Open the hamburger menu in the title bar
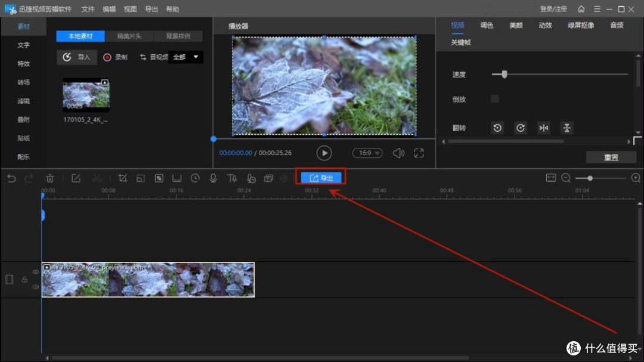The width and height of the screenshot is (644, 362). 597,9
